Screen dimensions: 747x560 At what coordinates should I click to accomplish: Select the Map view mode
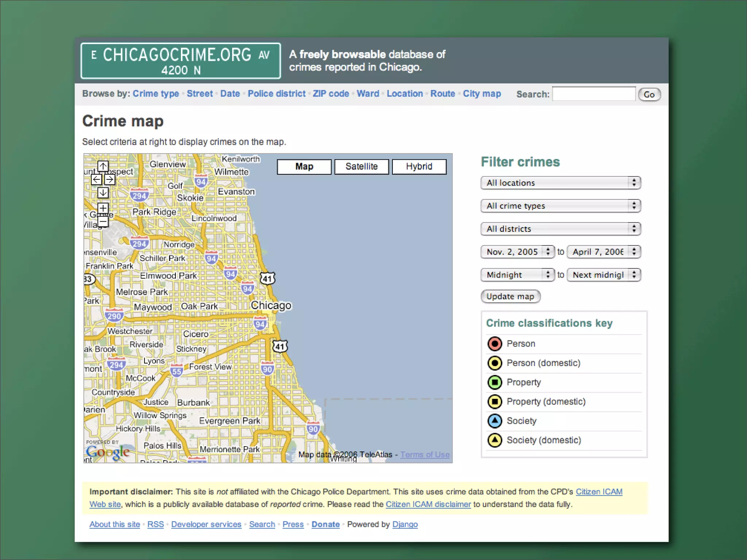tap(304, 167)
